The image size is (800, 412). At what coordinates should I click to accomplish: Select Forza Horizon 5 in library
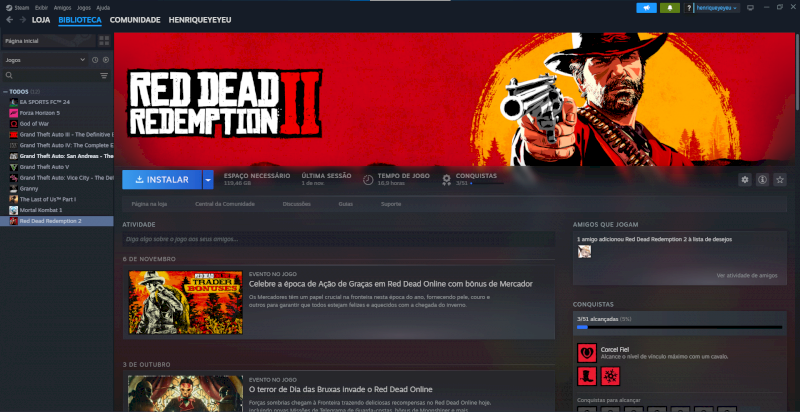57,113
